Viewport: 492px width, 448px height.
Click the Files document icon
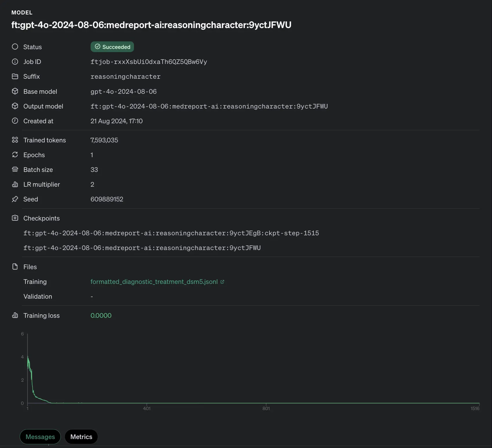pyautogui.click(x=15, y=267)
